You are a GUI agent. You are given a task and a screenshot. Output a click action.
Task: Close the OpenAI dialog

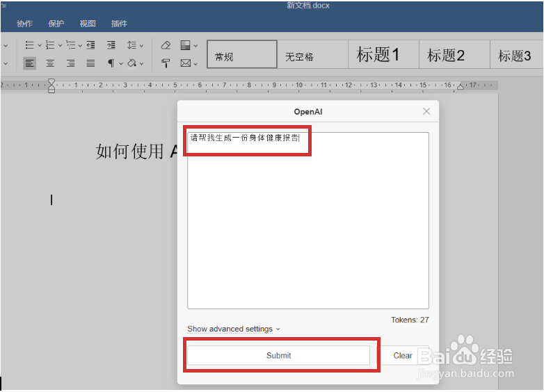426,111
